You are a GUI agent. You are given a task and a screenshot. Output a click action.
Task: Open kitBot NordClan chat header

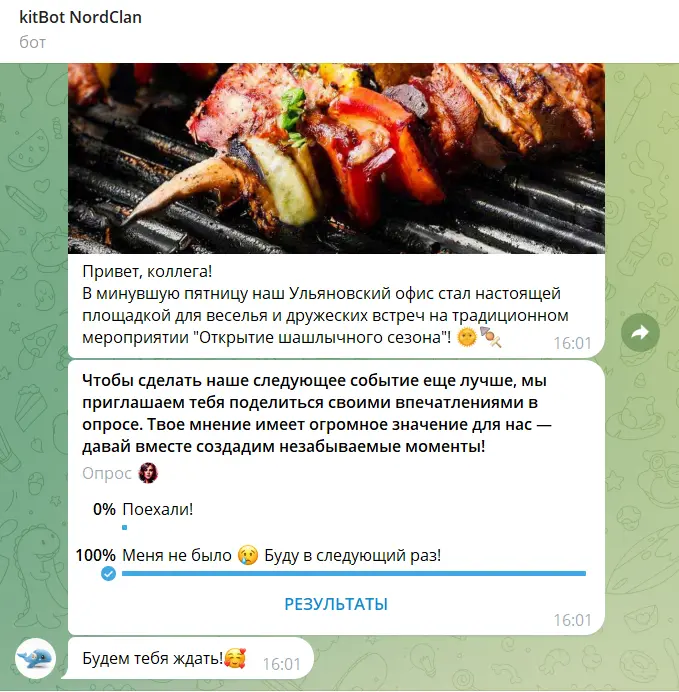pos(80,17)
